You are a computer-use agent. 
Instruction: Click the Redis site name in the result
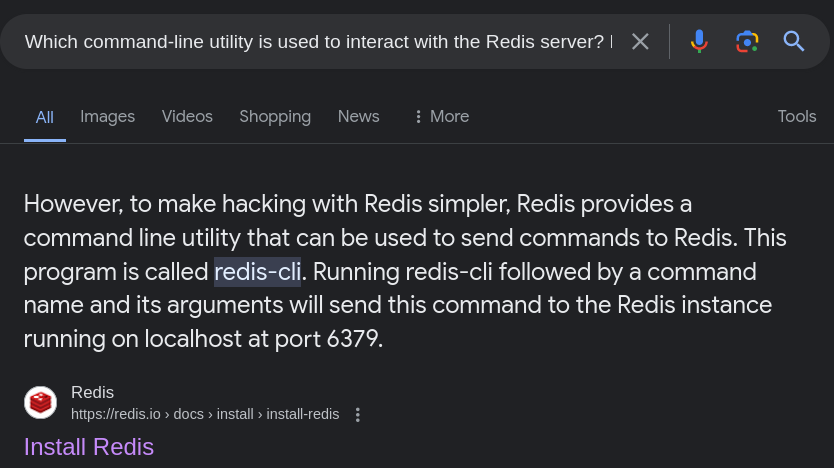pyautogui.click(x=92, y=392)
